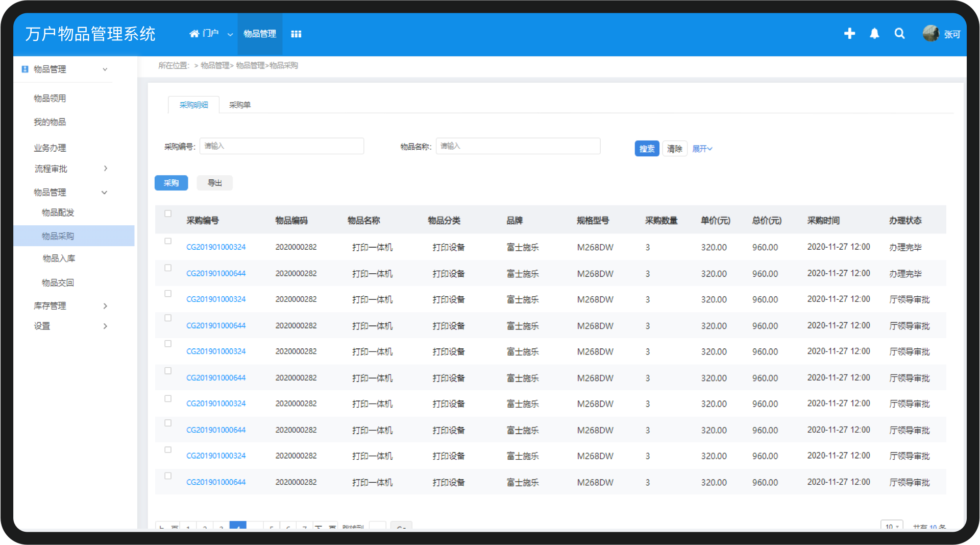The image size is (980, 545).
Task: Click the 清除 button
Action: pyautogui.click(x=675, y=149)
